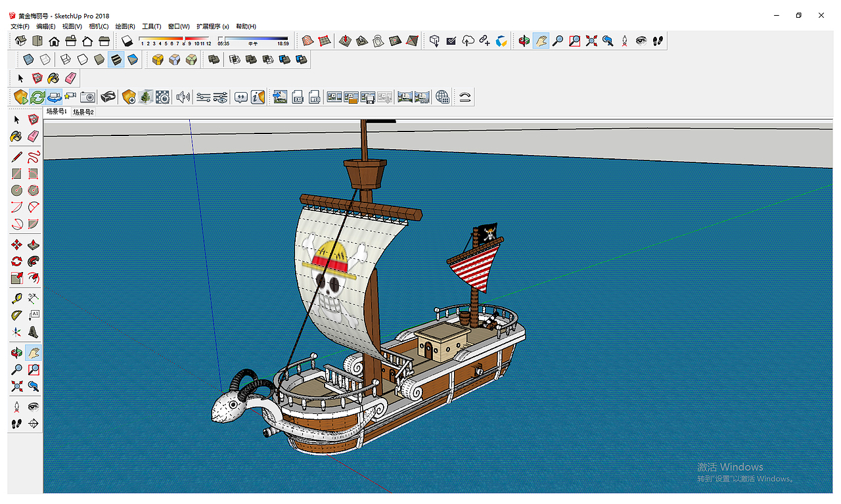Image resolution: width=841 pixels, height=504 pixels.
Task: Select scene tab 场景号1
Action: click(x=57, y=112)
